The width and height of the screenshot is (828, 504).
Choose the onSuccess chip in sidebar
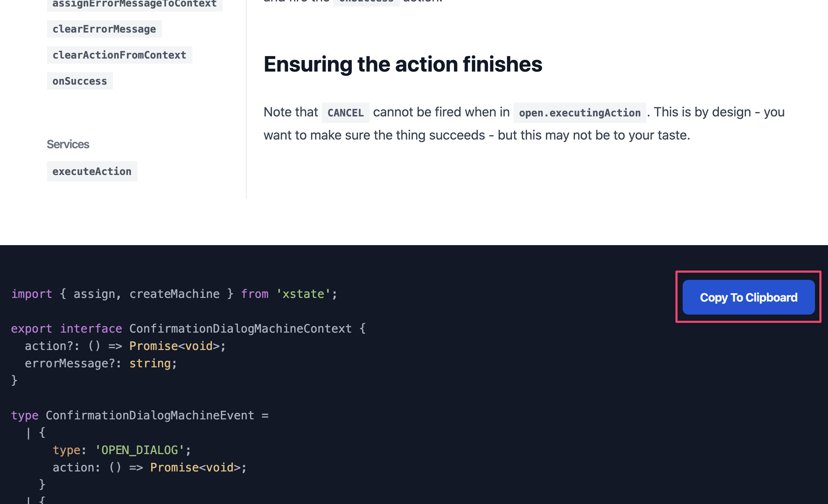coord(80,81)
